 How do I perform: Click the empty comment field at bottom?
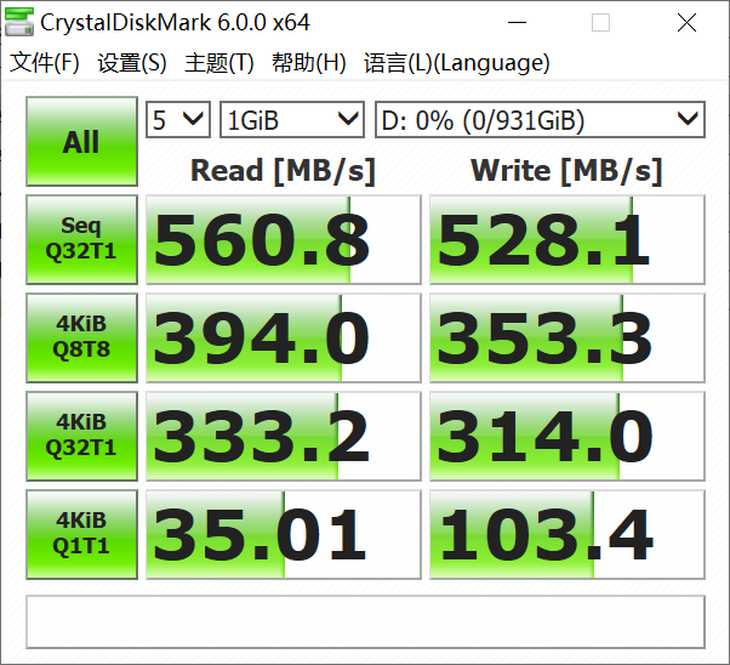tap(365, 622)
